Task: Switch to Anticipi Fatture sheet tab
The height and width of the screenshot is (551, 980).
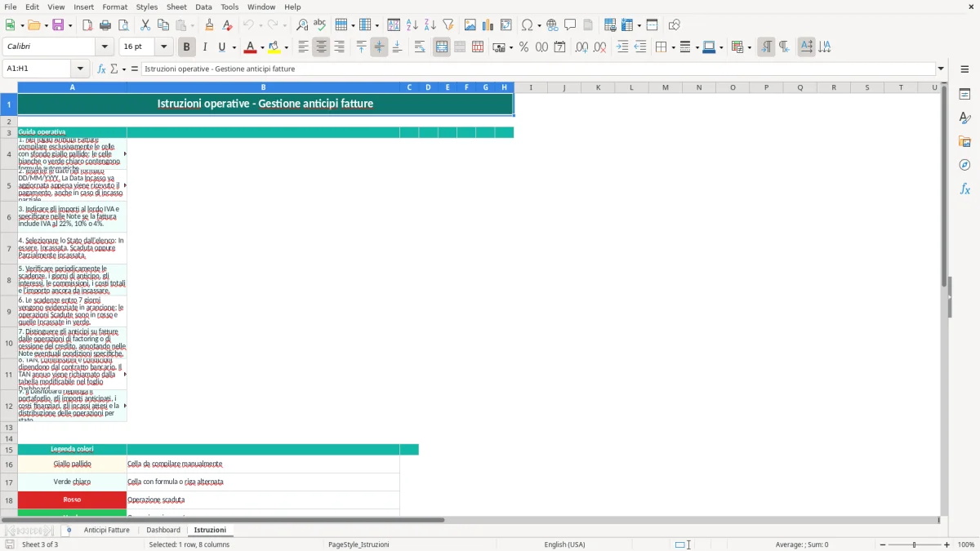Action: [x=107, y=530]
